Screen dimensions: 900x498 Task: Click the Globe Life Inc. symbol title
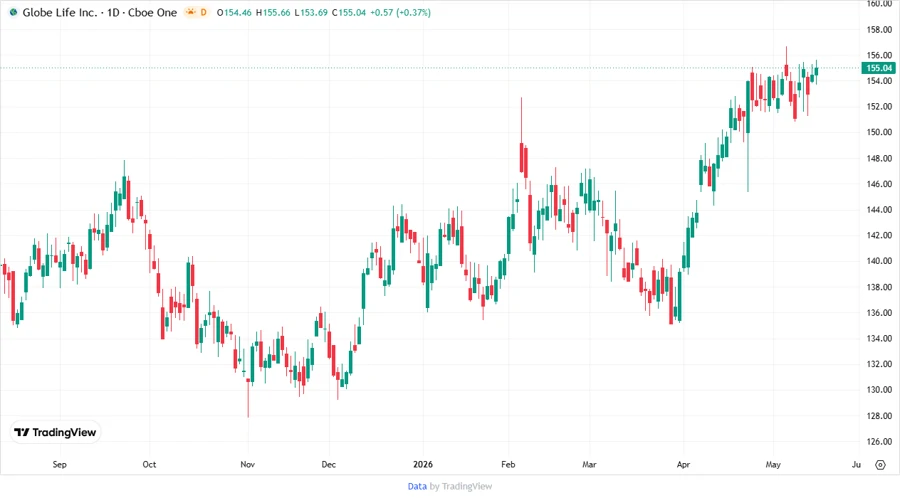tap(60, 12)
